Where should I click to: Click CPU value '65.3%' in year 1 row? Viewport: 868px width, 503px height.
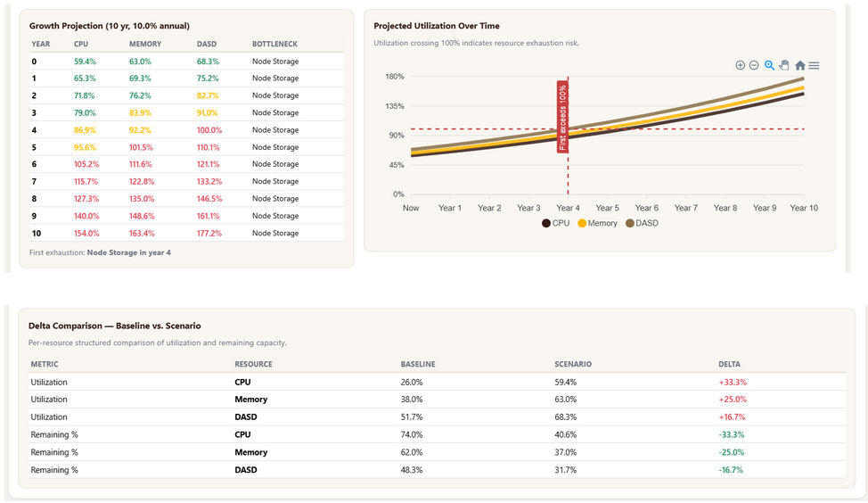click(85, 78)
